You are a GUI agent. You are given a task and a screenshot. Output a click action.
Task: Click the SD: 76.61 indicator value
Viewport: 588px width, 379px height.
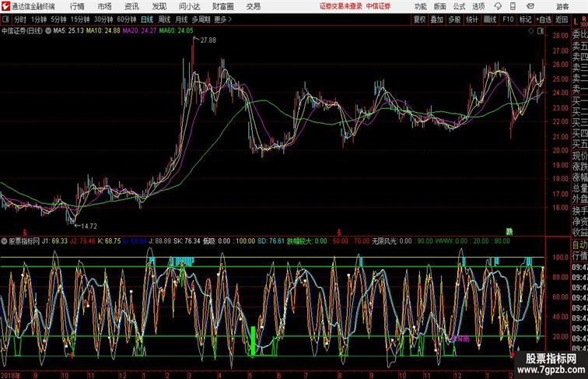pos(271,241)
